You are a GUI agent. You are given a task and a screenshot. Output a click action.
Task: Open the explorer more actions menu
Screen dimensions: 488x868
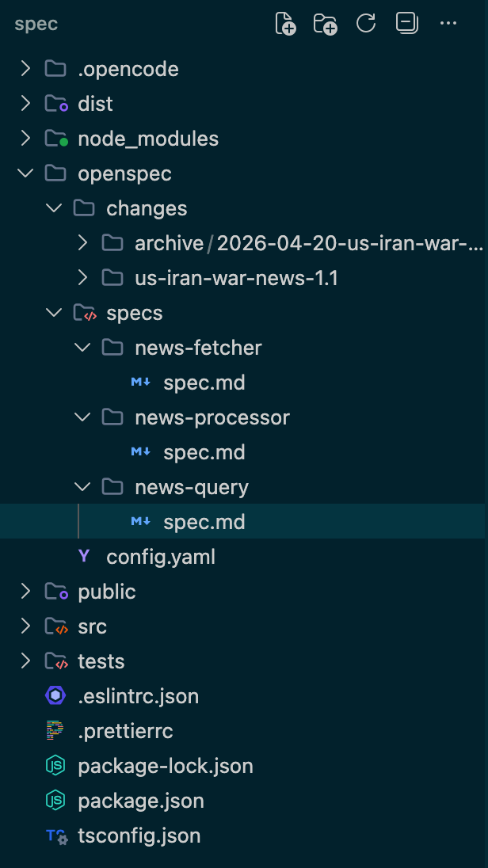click(448, 23)
